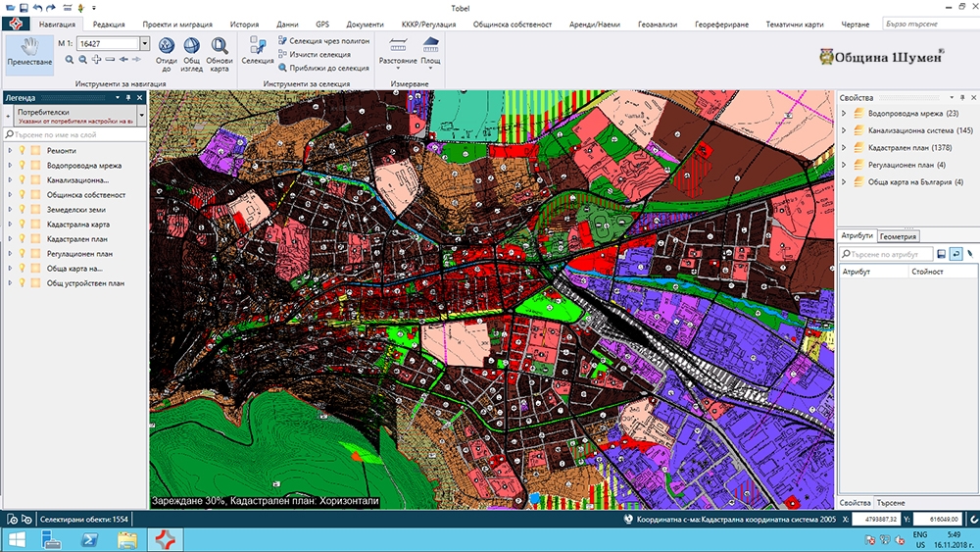Screen dimensions: 980x552
Task: Click save icon in attributes panel
Action: pyautogui.click(x=941, y=253)
